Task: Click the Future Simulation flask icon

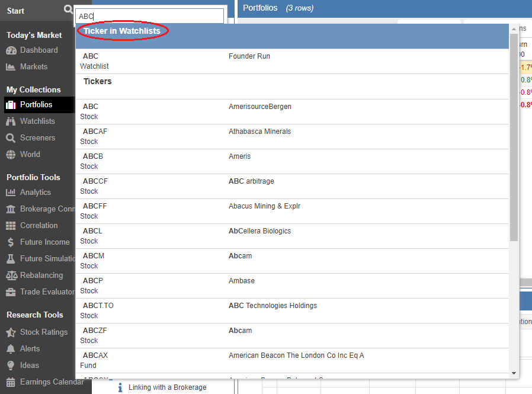Action: [11, 259]
